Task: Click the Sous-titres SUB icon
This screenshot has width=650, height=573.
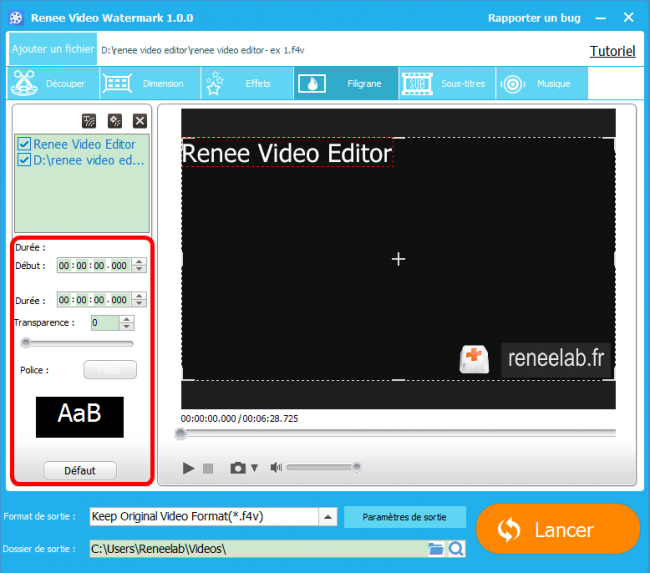Action: [417, 84]
